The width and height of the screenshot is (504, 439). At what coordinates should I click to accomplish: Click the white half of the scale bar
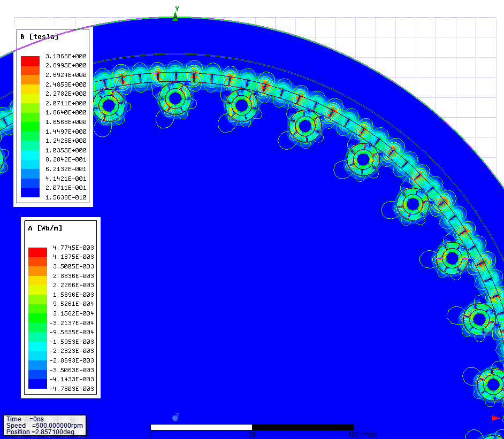tap(201, 427)
